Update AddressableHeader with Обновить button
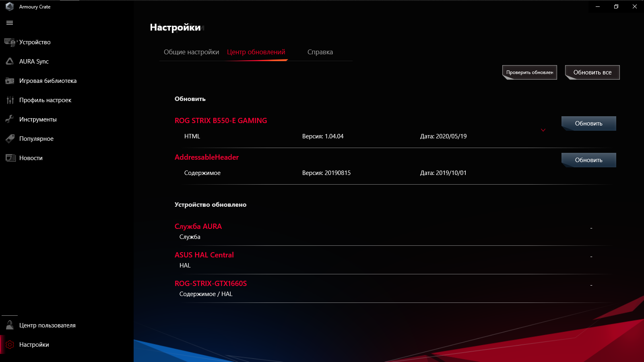 [589, 160]
